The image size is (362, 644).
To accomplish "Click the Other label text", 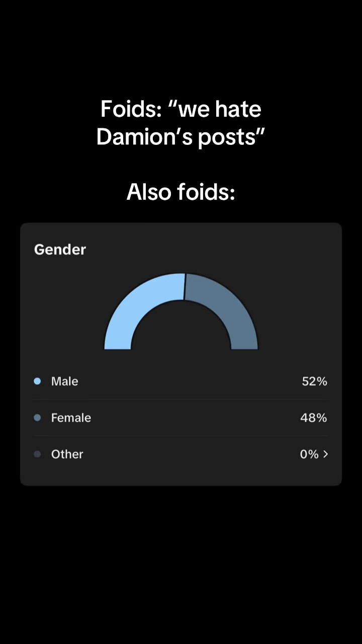I will click(x=67, y=454).
